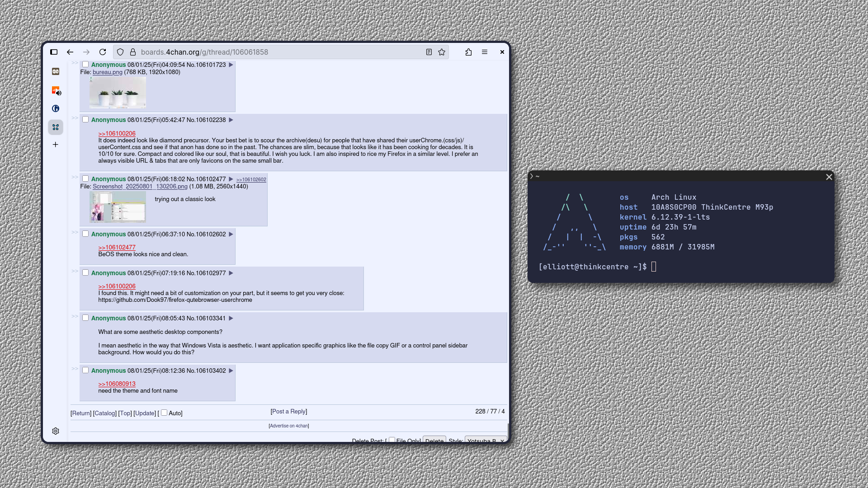Screen dimensions: 868x488
Task: Open post menu arrow for No.106101723
Action: click(231, 65)
